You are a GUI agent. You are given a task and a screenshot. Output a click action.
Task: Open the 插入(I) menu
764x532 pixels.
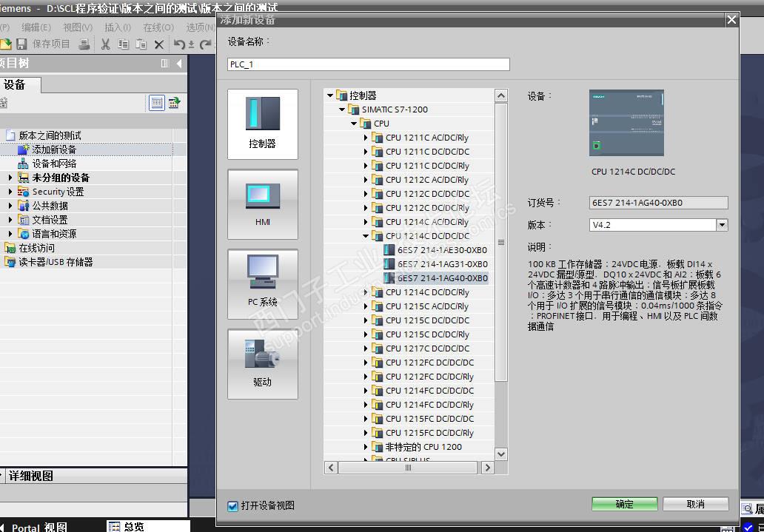[118, 28]
